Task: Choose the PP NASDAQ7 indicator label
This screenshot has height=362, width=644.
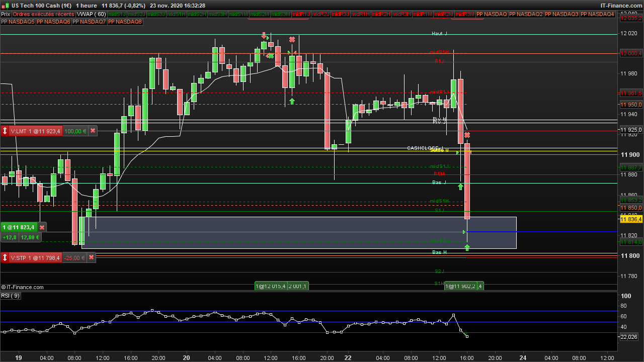Action: 90,22
